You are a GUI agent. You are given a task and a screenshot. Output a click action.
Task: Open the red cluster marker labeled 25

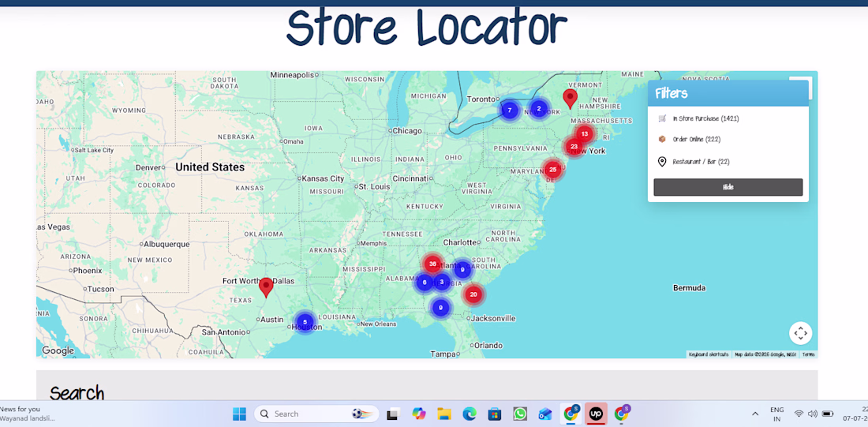pos(552,170)
